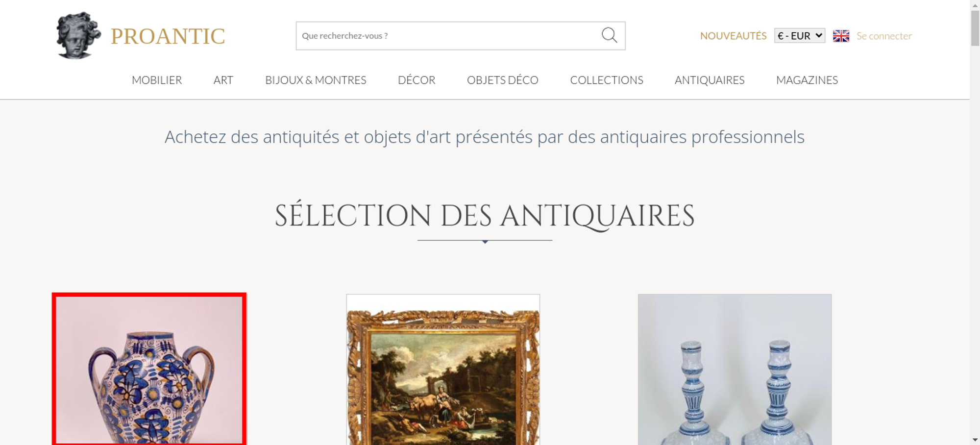
Task: Click the NOUVEAUTÉS link
Action: (x=733, y=36)
